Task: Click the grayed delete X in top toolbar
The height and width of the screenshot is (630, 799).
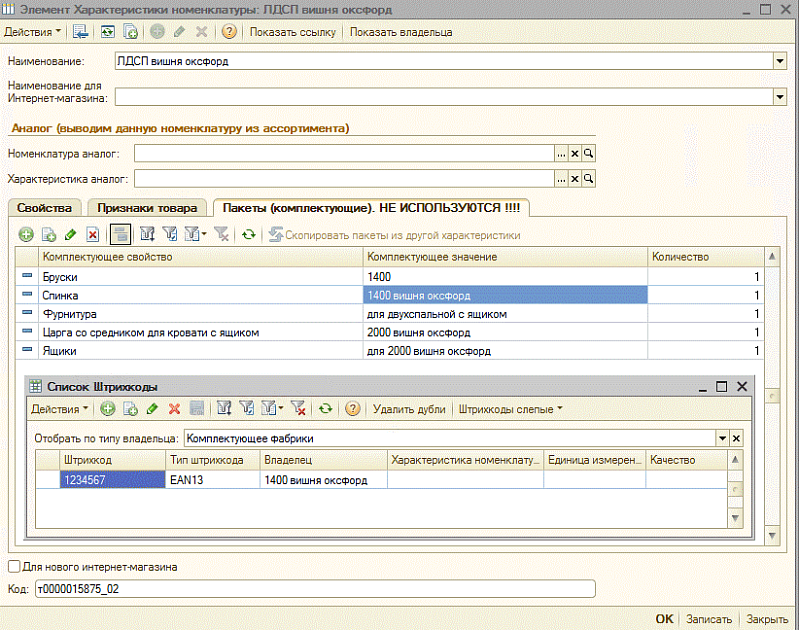Action: (202, 32)
